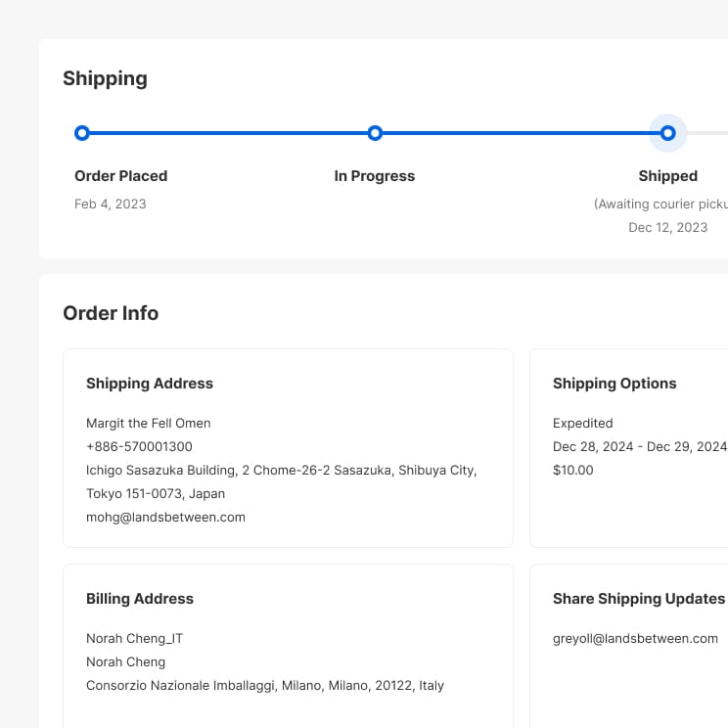Click 'Consorzio Nazionale Imballaggi' billing address line
Image resolution: width=728 pixels, height=728 pixels.
(265, 686)
